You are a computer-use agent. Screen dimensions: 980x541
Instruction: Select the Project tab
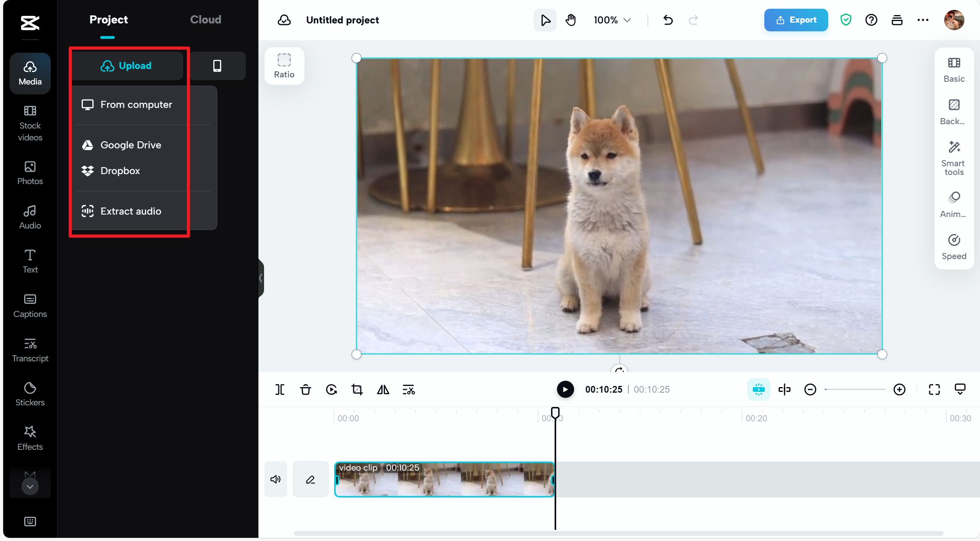click(109, 19)
